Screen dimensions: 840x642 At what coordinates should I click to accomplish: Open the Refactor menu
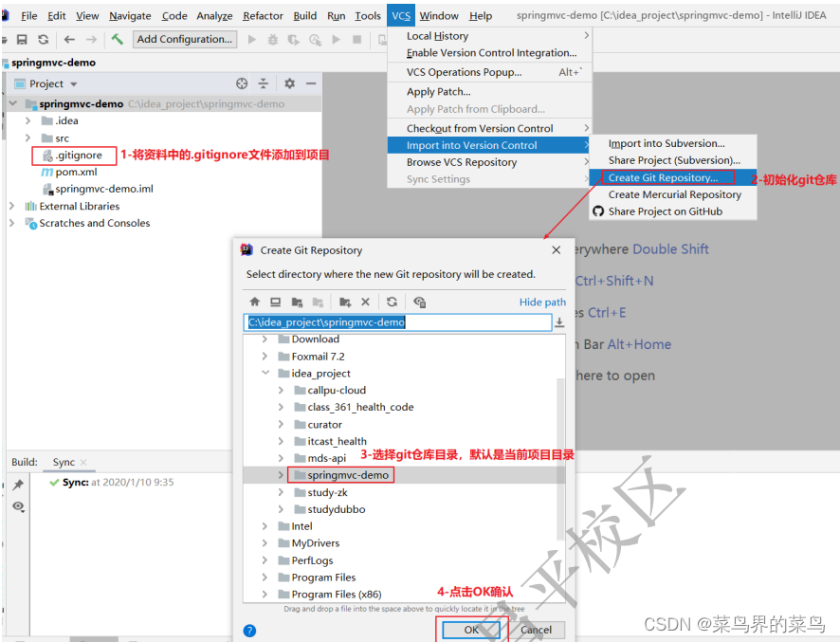[x=263, y=16]
